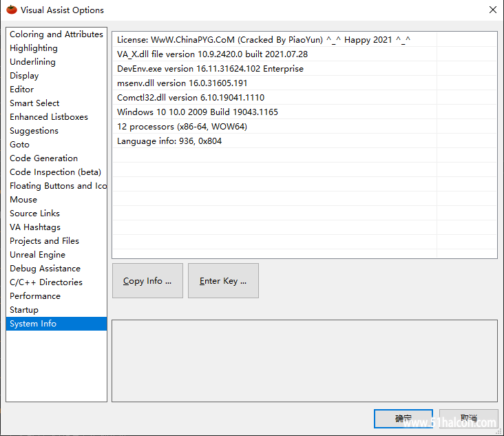Open the Suggestions page
The height and width of the screenshot is (436, 504).
coord(56,131)
